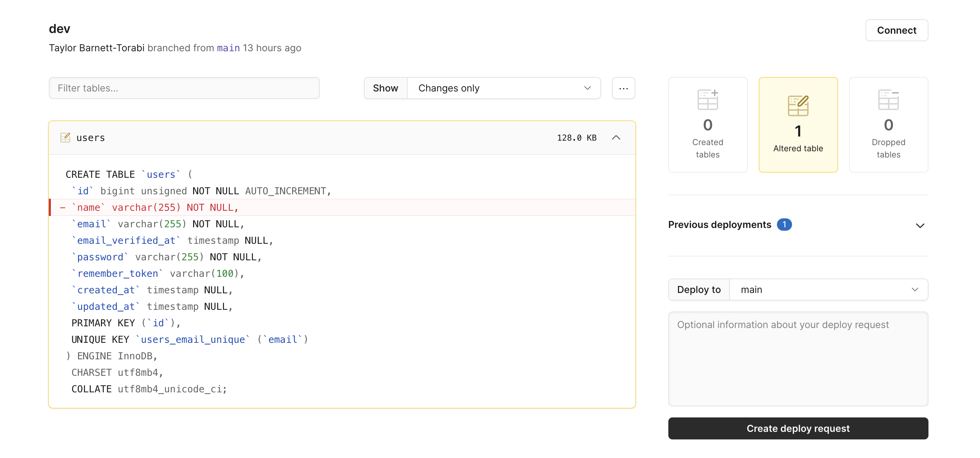Select the Show menu item
The height and width of the screenshot is (458, 980).
click(x=385, y=88)
